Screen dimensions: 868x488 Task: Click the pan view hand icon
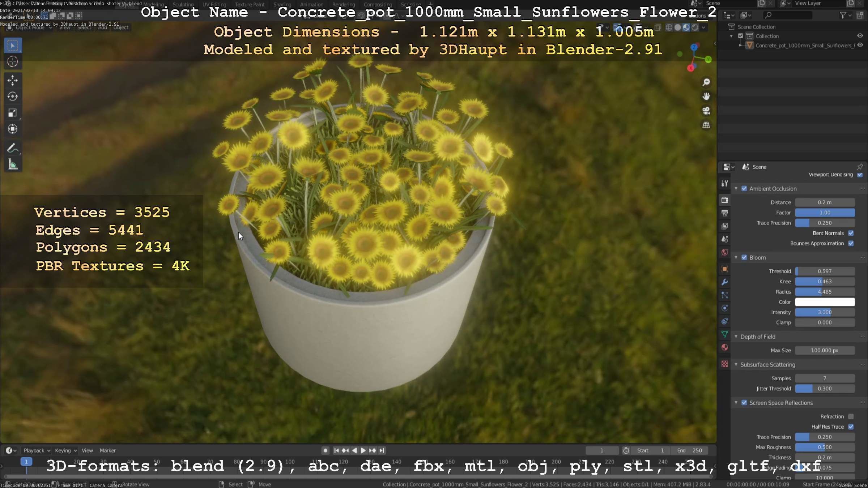(706, 97)
